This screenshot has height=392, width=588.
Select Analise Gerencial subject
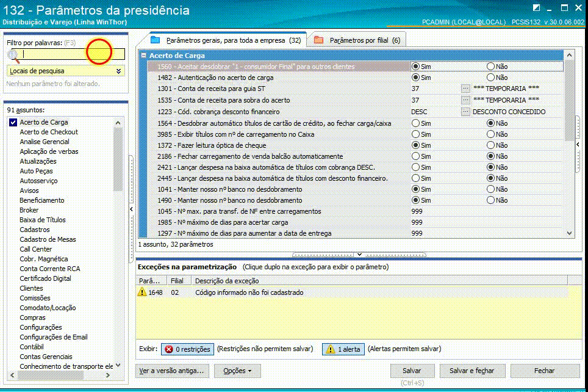pos(45,142)
